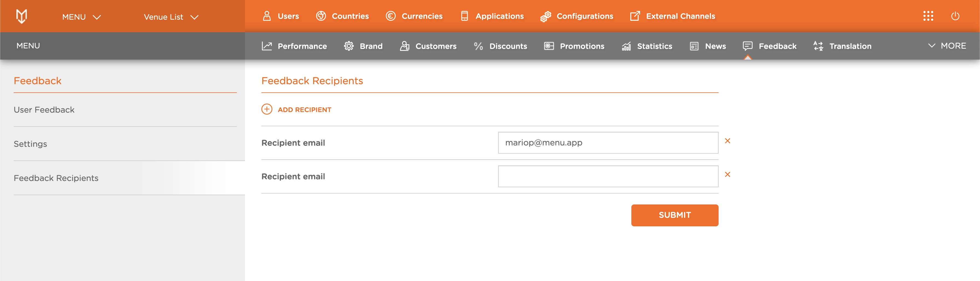Click the empty Recipient email field
Screen dimensions: 980x281
608,176
